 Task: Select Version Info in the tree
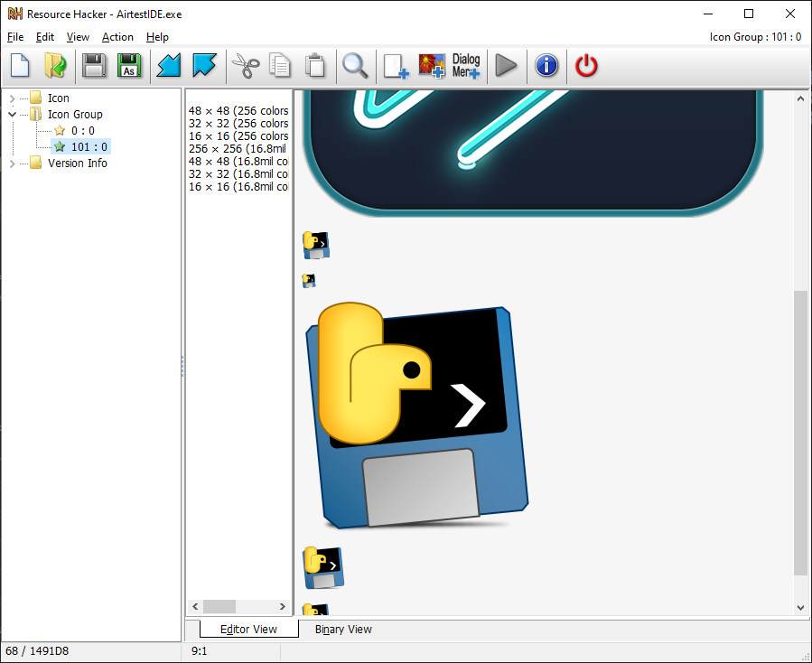[x=78, y=163]
